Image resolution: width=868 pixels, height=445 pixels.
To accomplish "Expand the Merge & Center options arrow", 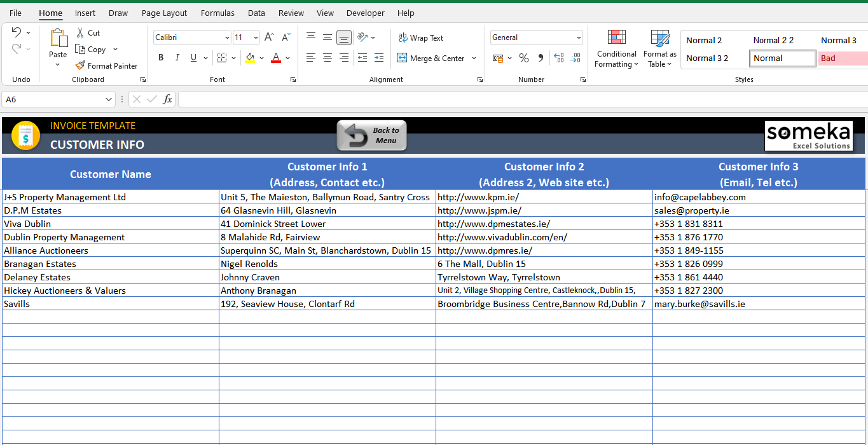I will tap(474, 58).
